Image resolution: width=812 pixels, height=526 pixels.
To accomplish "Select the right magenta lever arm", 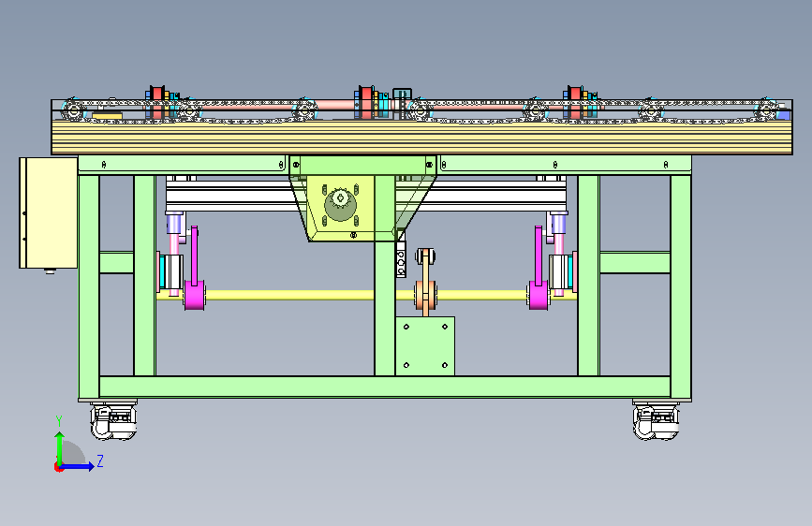I will [539, 270].
